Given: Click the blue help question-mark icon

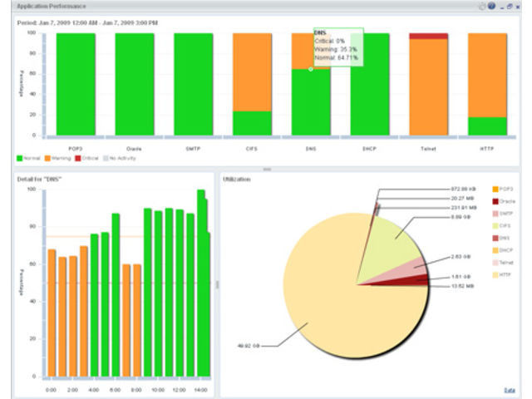Looking at the screenshot, I should 493,6.
